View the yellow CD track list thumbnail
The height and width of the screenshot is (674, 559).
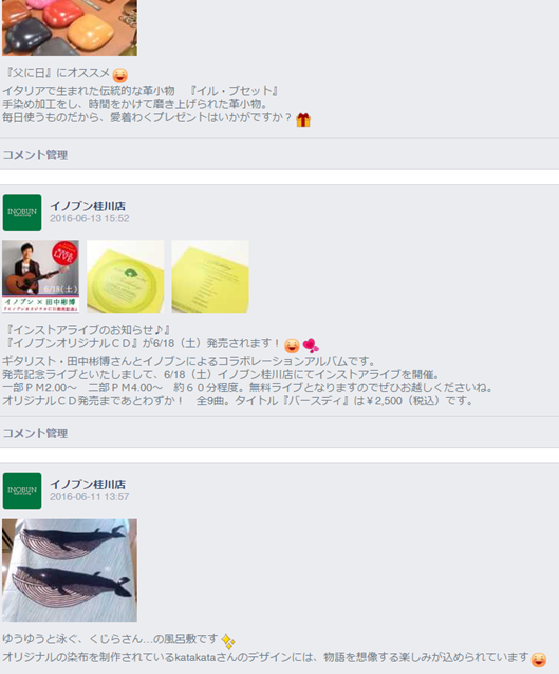(x=210, y=276)
